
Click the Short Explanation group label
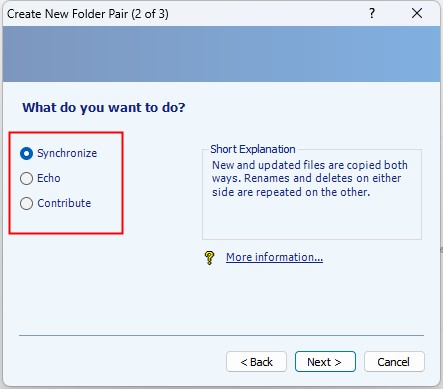pyautogui.click(x=253, y=149)
